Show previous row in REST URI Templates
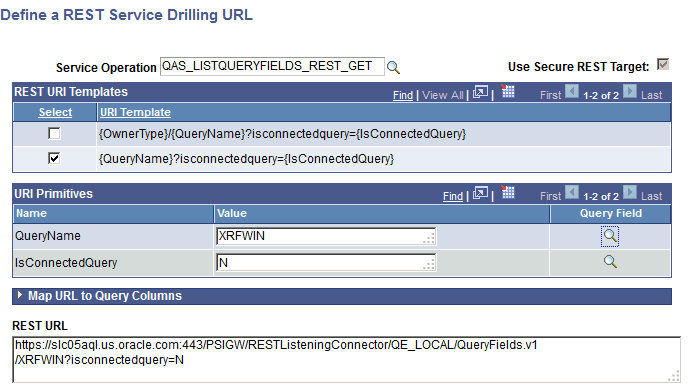This screenshot has height=388, width=691. click(x=572, y=92)
